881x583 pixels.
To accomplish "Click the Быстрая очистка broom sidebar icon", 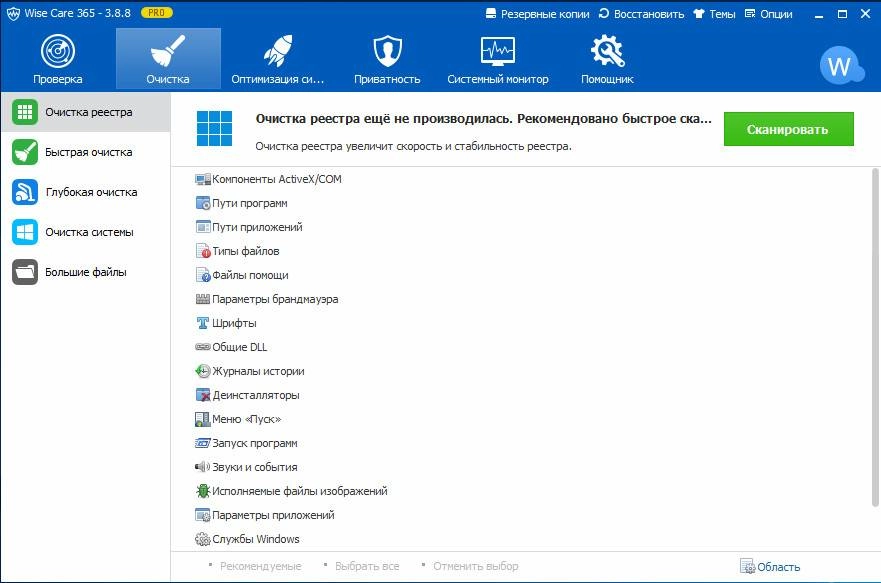I will (25, 152).
